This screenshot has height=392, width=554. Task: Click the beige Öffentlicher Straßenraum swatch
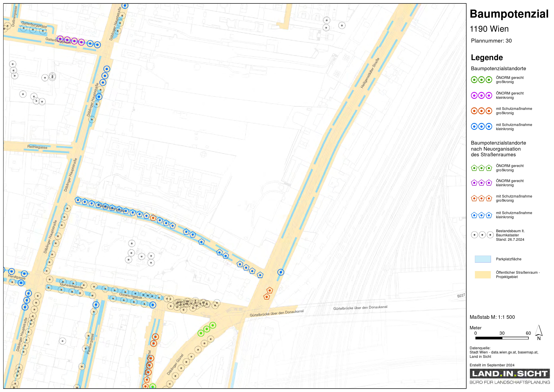coord(483,275)
